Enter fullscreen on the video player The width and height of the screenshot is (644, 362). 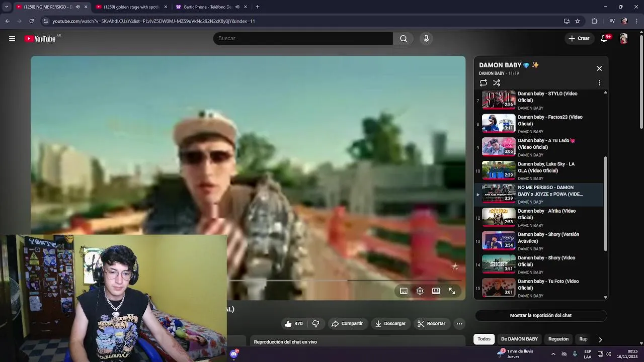tap(452, 291)
